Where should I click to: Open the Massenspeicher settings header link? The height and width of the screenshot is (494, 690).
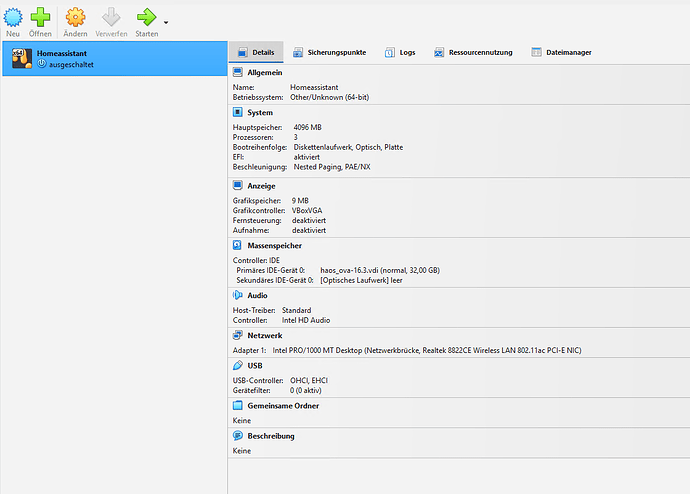click(x=274, y=245)
